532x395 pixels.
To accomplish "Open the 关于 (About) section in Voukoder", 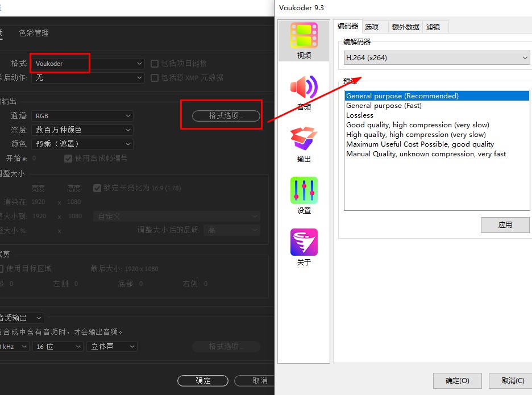I will pyautogui.click(x=304, y=247).
